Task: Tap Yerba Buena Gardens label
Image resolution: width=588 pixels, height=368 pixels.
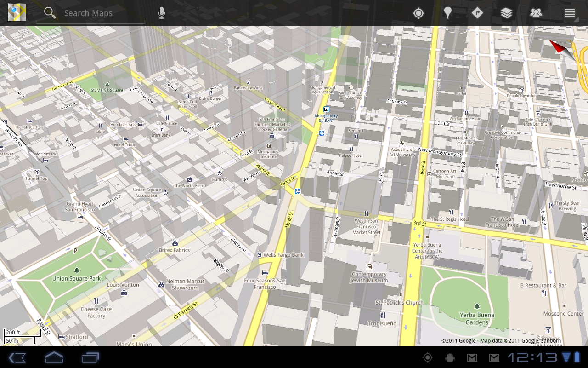Action: [x=477, y=319]
